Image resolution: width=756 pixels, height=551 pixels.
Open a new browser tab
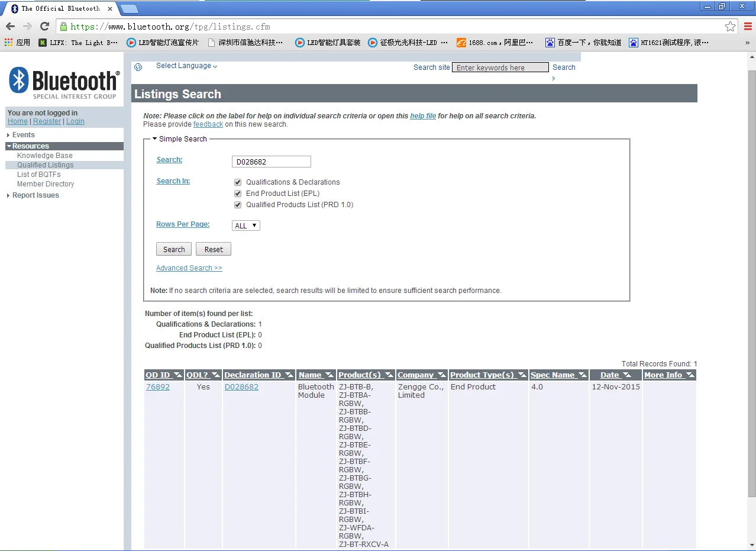[129, 9]
